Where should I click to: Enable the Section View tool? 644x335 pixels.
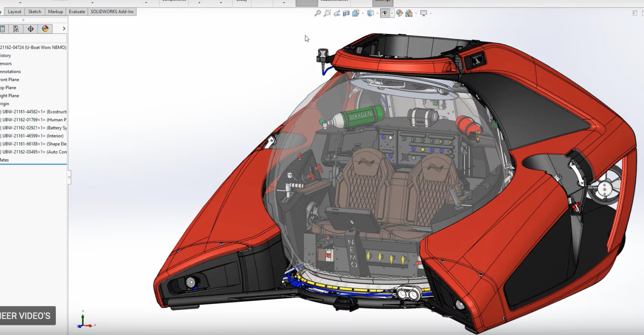pos(346,13)
